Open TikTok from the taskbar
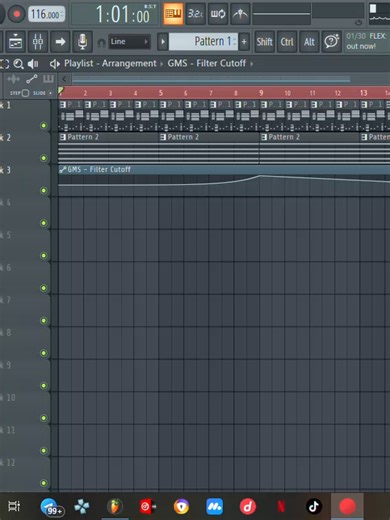The width and height of the screenshot is (390, 520). click(314, 507)
